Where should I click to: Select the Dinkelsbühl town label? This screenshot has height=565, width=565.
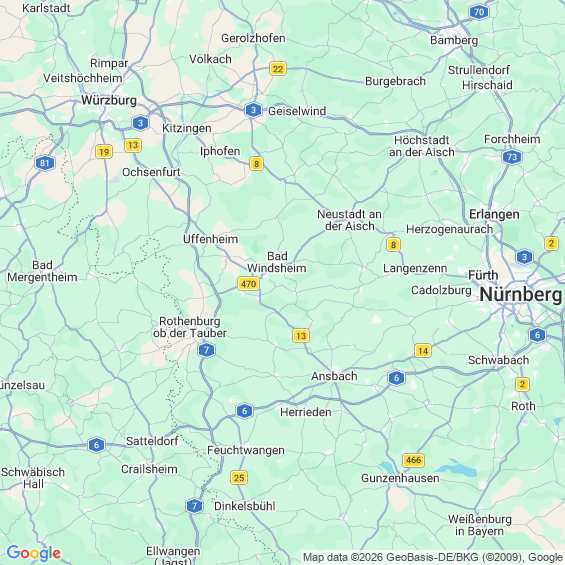tap(245, 506)
